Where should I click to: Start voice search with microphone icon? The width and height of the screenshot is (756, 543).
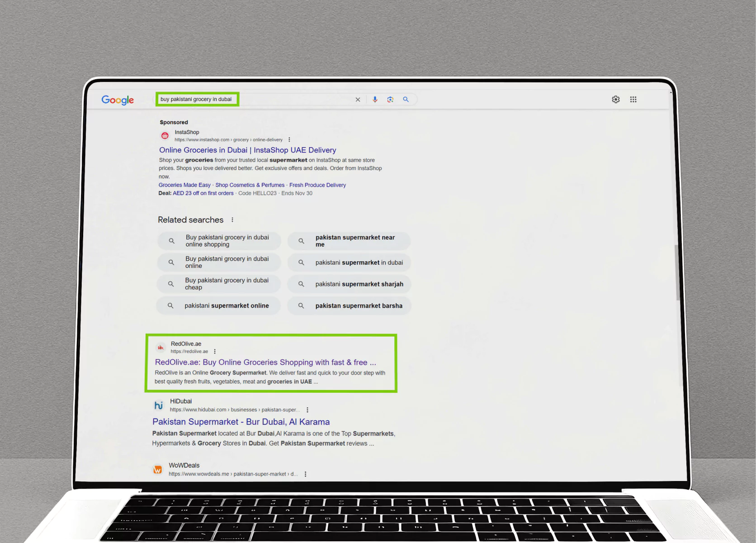(x=375, y=100)
